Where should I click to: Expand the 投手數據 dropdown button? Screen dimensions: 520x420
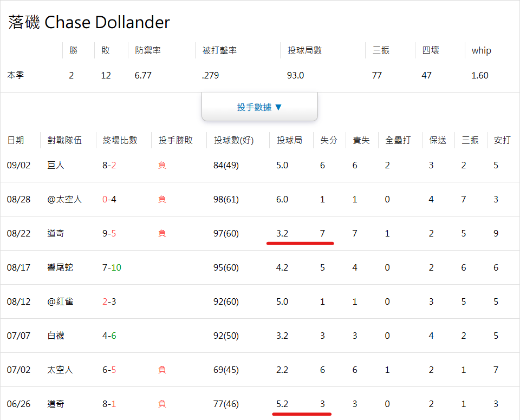click(259, 107)
